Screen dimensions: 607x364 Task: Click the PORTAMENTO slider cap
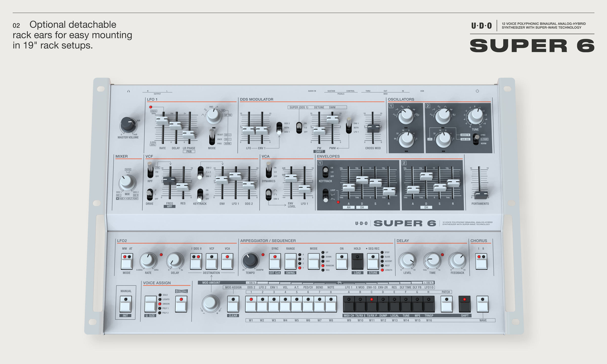(x=481, y=195)
